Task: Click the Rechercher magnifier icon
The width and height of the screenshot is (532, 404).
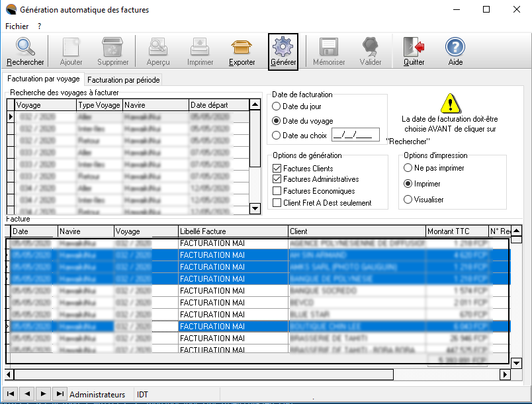Action: tap(25, 47)
